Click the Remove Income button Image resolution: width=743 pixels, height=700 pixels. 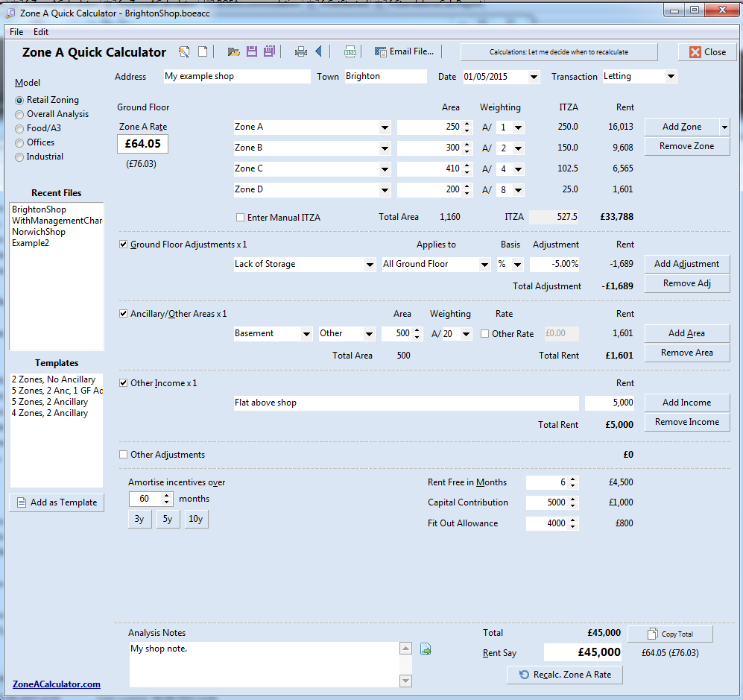(x=687, y=422)
